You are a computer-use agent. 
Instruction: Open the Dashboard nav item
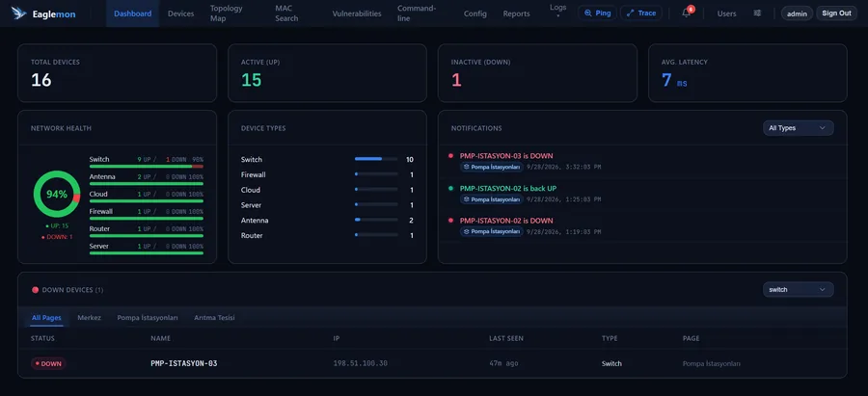(x=133, y=13)
